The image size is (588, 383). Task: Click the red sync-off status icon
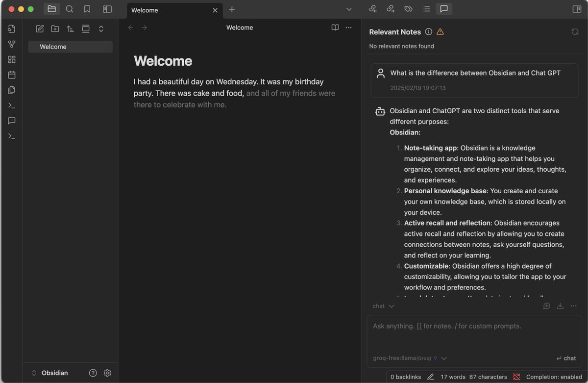pos(516,377)
